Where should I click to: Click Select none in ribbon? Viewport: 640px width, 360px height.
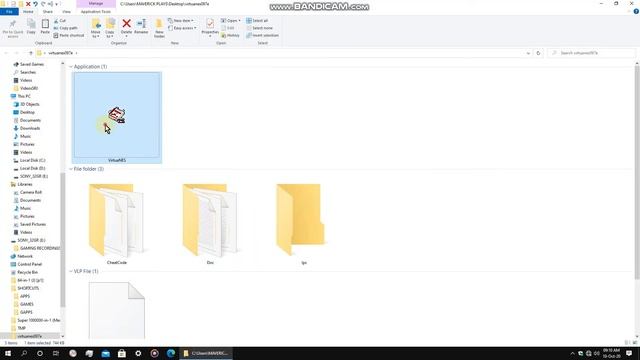259,28
